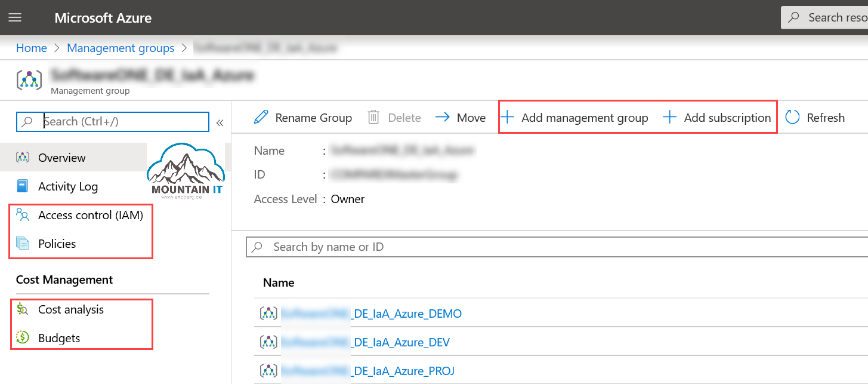Click the management group icon beside _DE_IaA_Azure_DEMO

tap(268, 313)
